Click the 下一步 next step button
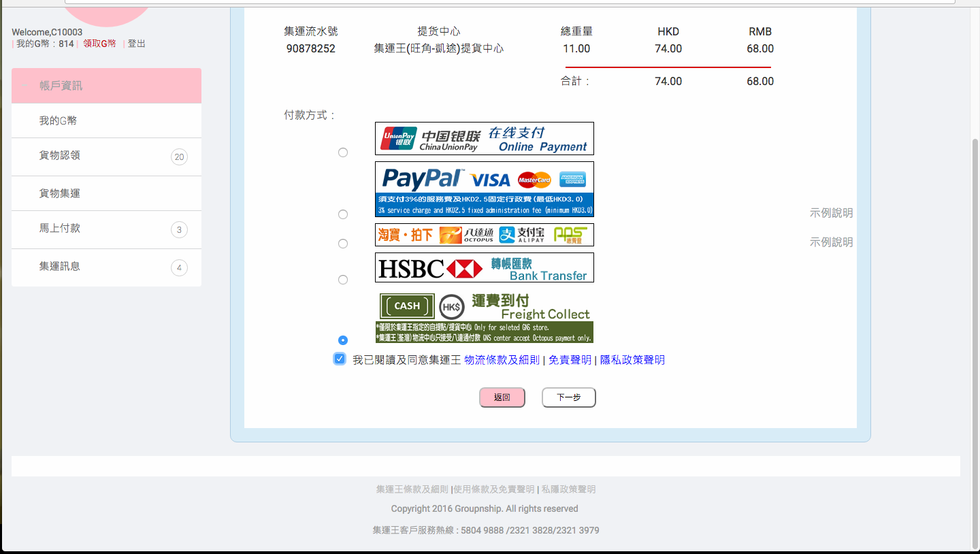The height and width of the screenshot is (554, 980). [569, 397]
